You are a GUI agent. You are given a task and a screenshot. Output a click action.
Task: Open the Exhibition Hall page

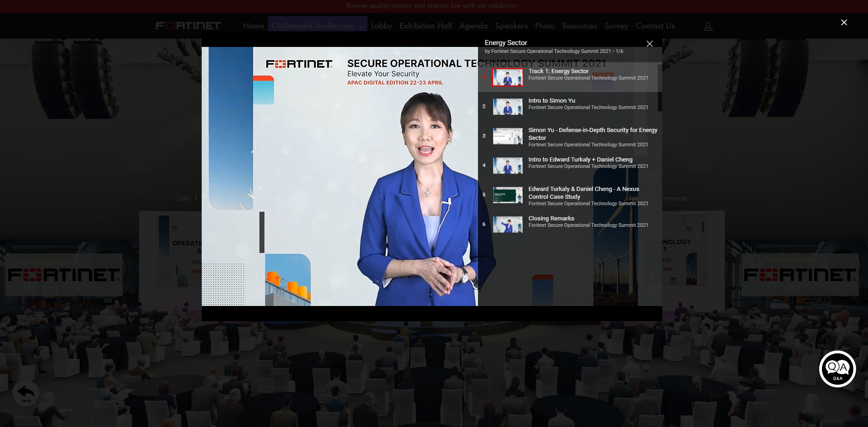tap(426, 26)
